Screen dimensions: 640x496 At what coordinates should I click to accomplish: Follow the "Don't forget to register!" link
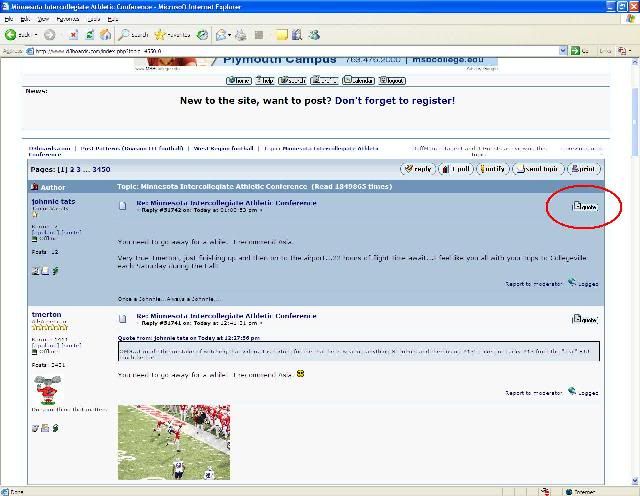pyautogui.click(x=395, y=100)
